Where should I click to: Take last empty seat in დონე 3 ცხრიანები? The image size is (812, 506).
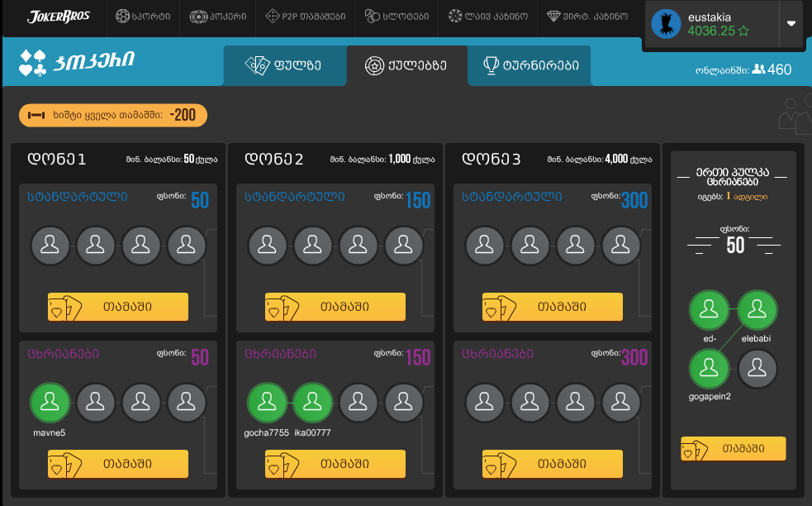click(x=620, y=402)
